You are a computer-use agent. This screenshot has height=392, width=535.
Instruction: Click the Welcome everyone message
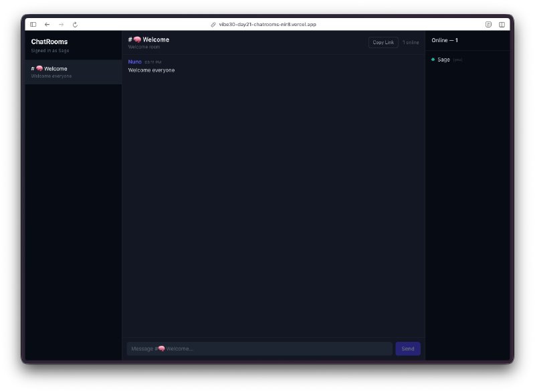(150, 70)
